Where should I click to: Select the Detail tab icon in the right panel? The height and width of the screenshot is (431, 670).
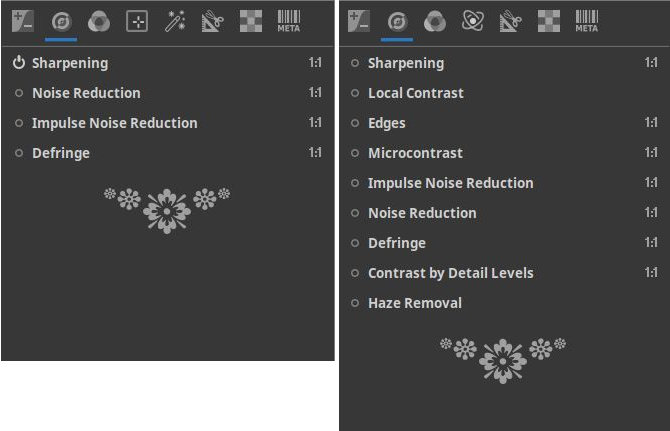[x=397, y=21]
